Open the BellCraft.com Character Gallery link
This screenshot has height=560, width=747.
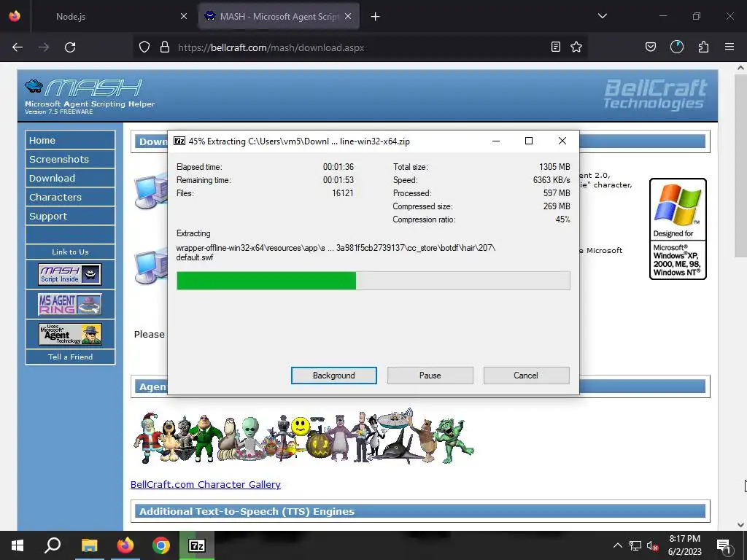(x=205, y=484)
